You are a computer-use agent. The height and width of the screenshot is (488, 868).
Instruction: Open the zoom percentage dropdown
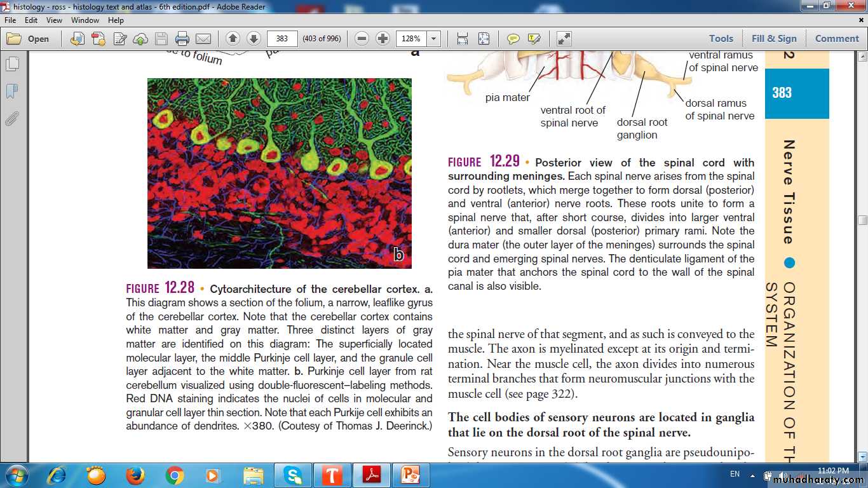point(434,39)
